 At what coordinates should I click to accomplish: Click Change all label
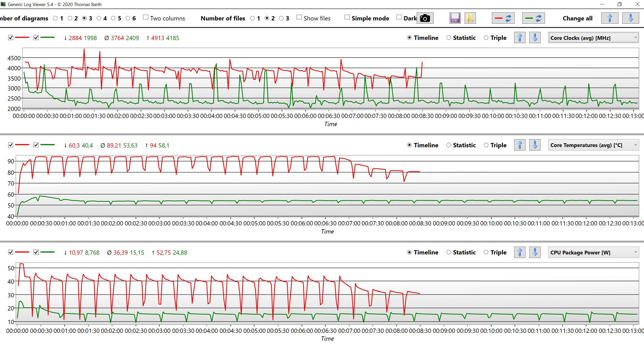coord(577,18)
